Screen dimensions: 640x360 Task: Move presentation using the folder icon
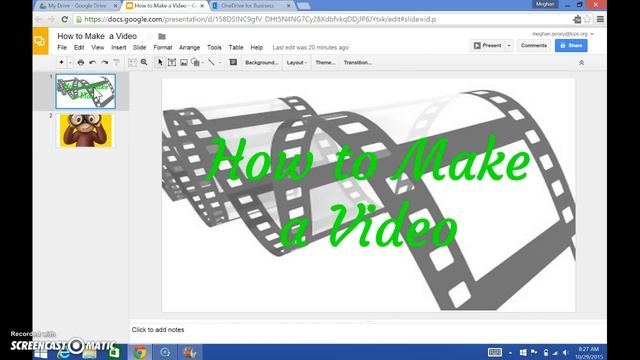tap(162, 36)
